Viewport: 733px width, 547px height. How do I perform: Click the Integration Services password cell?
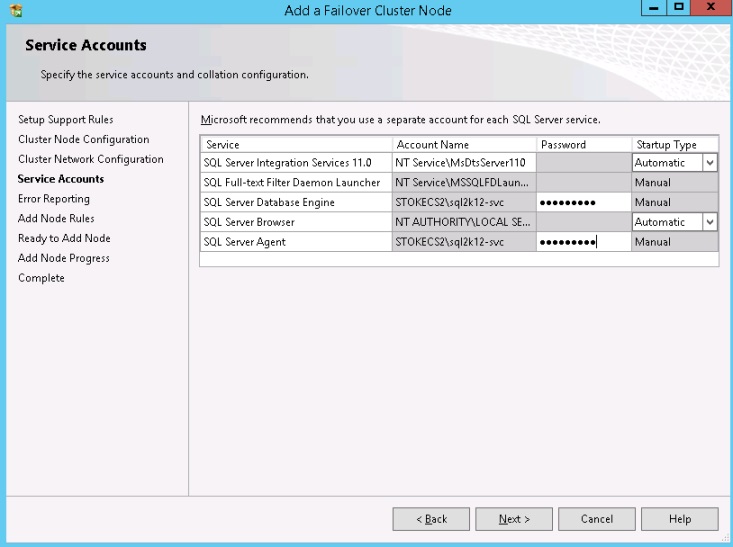(x=583, y=163)
